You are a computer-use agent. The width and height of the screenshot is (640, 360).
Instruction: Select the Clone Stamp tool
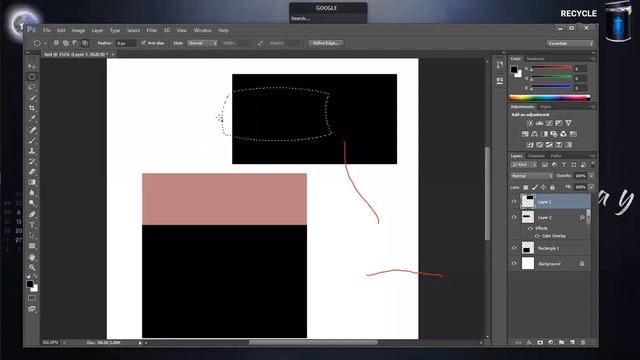[32, 151]
